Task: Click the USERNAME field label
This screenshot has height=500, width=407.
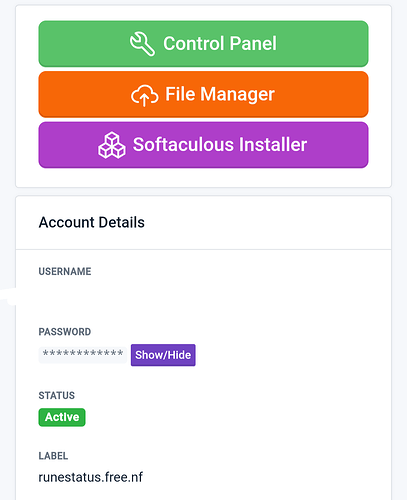Action: [65, 271]
